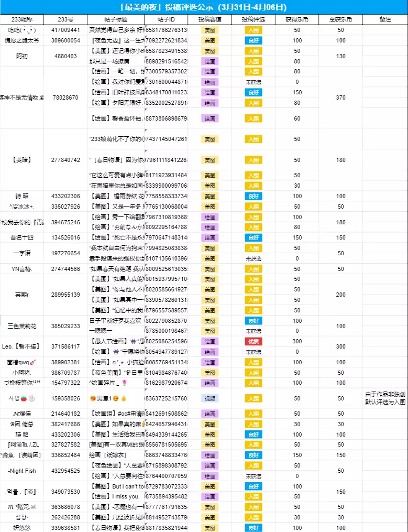
Task: Click the 233号 cell 432954525
Action: (x=65, y=471)
